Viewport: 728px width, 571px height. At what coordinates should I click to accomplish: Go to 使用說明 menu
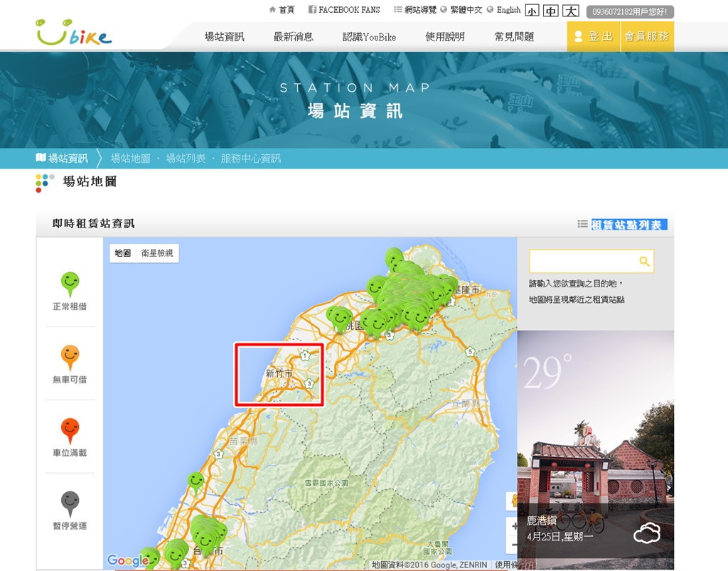point(445,37)
